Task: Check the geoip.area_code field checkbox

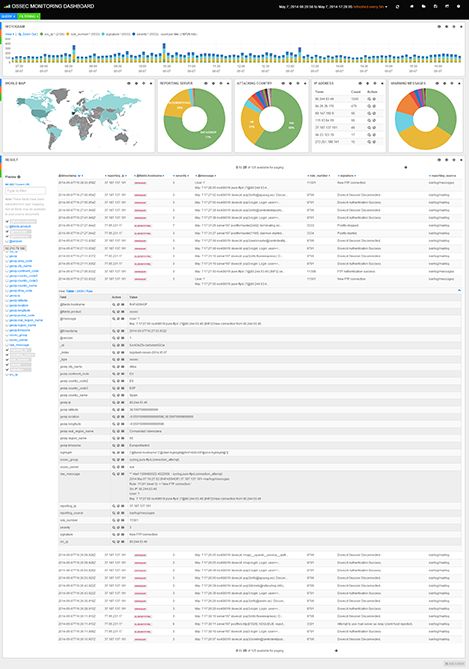Action: (x=7, y=261)
